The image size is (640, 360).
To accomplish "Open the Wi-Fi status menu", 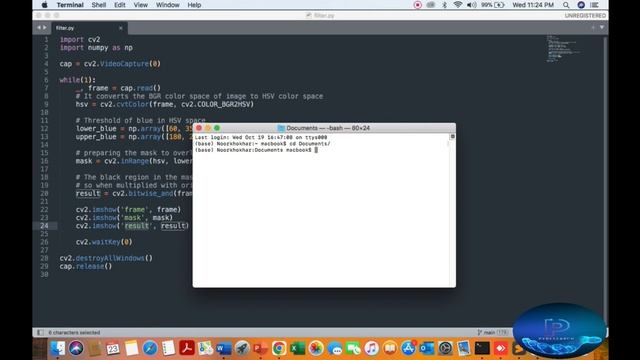I will (458, 5).
